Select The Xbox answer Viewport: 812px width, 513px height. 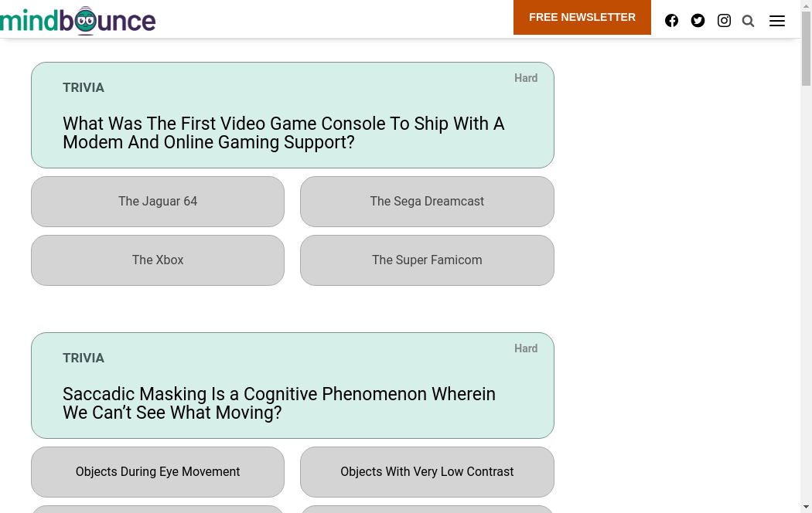point(158,260)
